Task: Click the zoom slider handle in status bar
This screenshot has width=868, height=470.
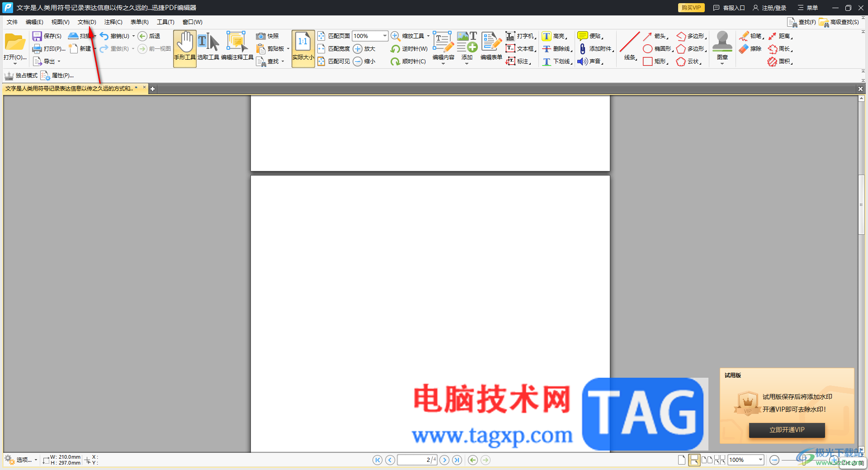Action: click(804, 460)
